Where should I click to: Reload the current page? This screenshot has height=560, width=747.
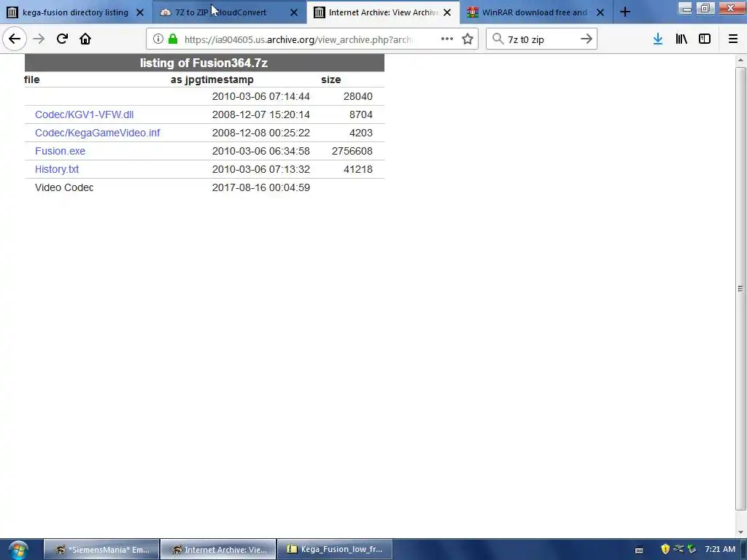coord(62,39)
